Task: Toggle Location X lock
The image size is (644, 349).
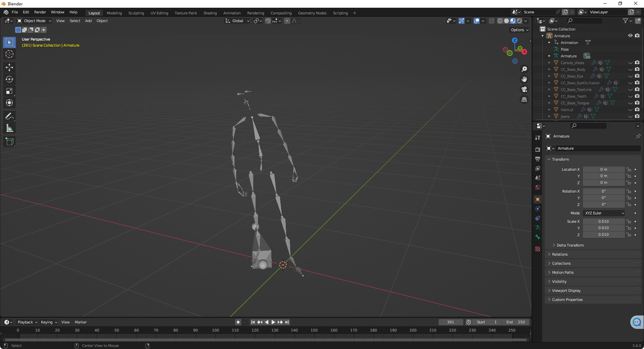Action: [629, 170]
